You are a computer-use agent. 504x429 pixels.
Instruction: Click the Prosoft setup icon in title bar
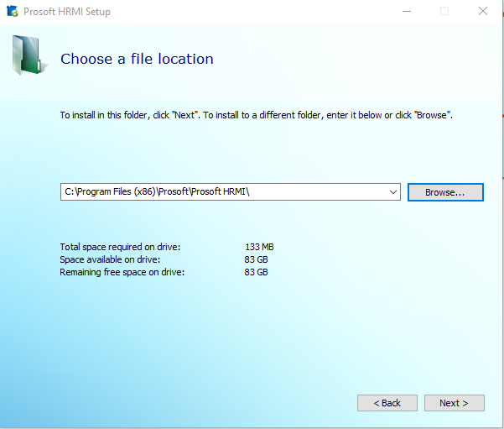point(12,12)
